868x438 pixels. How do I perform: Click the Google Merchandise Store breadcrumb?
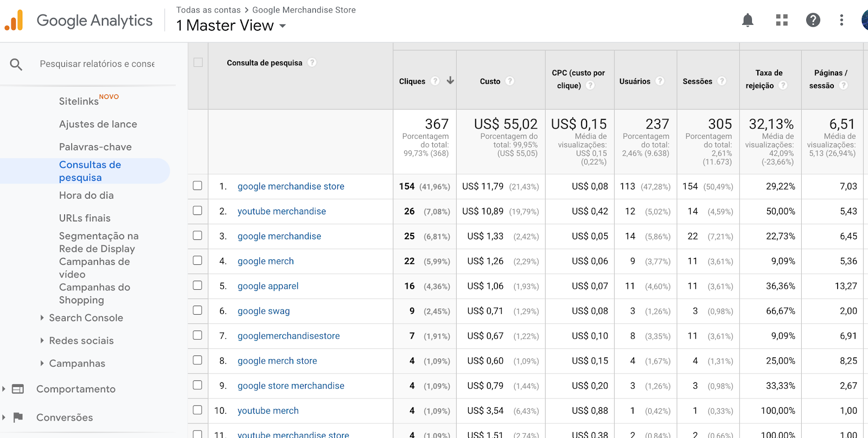pyautogui.click(x=304, y=10)
